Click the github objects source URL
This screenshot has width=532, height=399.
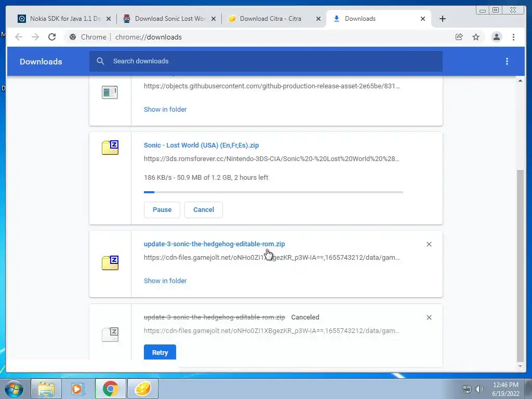[272, 86]
